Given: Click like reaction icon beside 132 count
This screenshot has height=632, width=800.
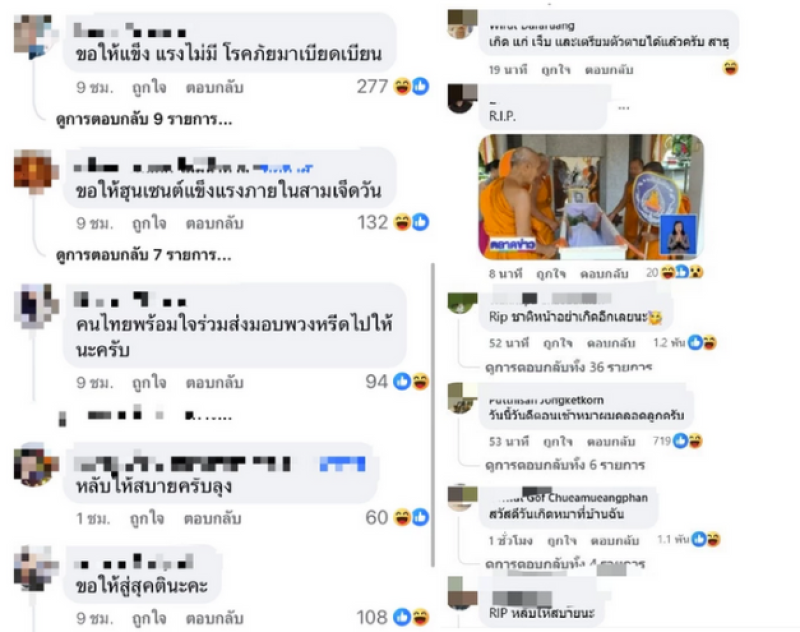Looking at the screenshot, I should [420, 222].
